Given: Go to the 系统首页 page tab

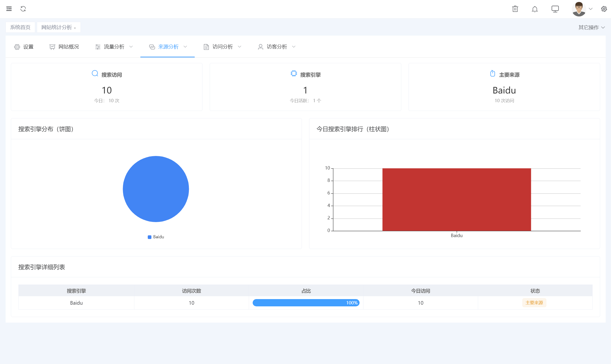Looking at the screenshot, I should [x=20, y=27].
